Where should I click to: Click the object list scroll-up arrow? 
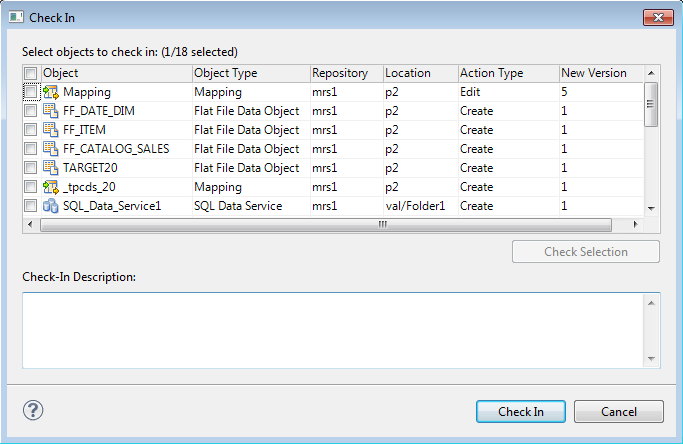tap(651, 73)
